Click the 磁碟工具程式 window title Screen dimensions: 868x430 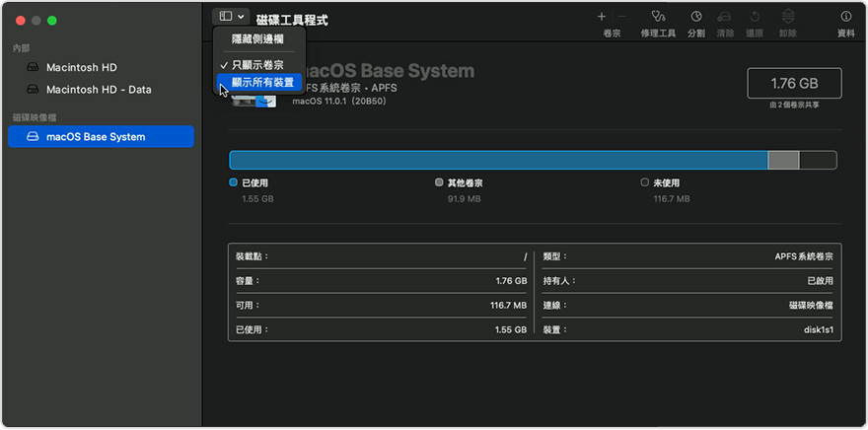click(292, 21)
